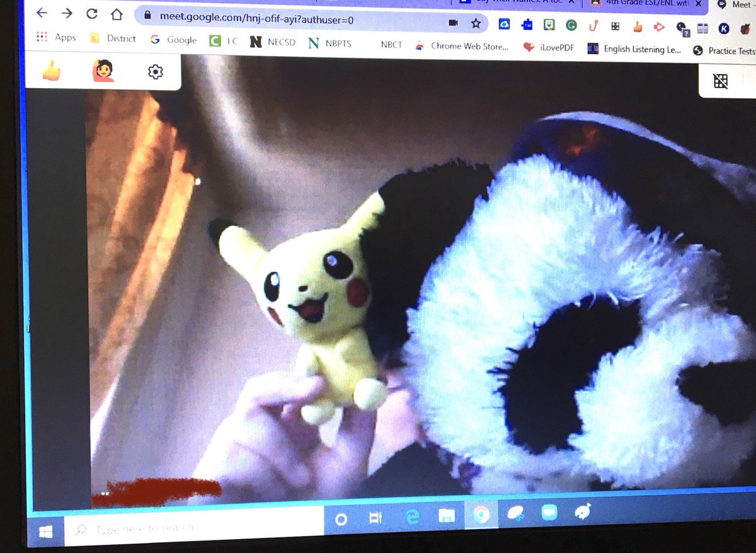Close the 4th Grade ESL/ENL tab
Image resolution: width=756 pixels, height=553 pixels.
click(x=699, y=5)
